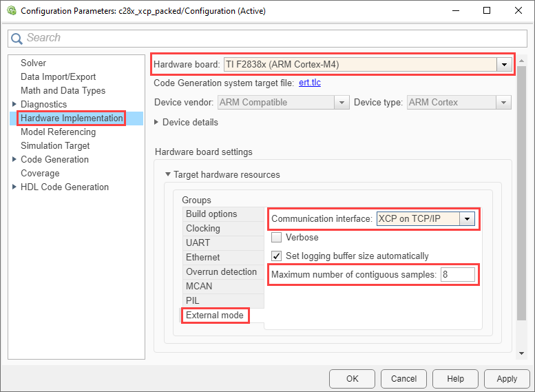Select the Ethernet group
The image size is (535, 392).
203,257
